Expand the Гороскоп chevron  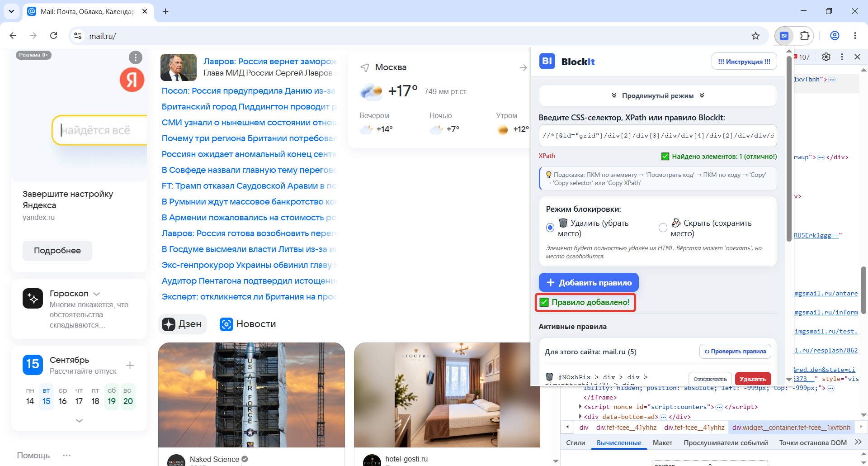96,294
